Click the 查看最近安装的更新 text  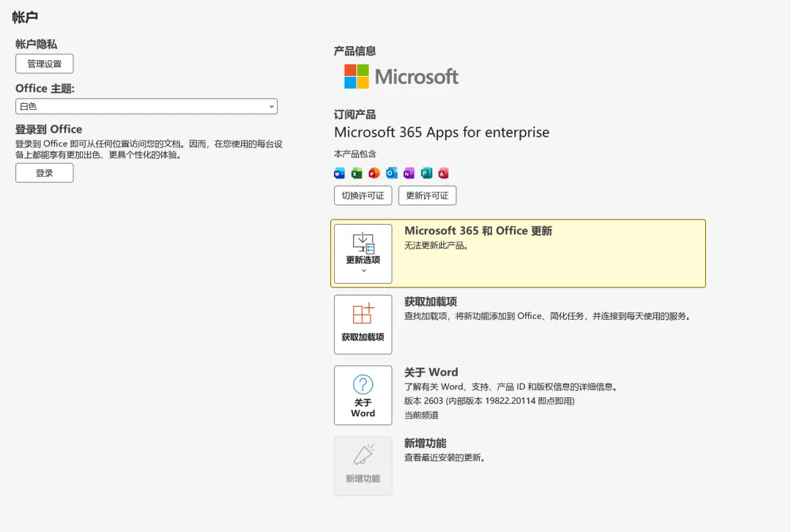445,458
